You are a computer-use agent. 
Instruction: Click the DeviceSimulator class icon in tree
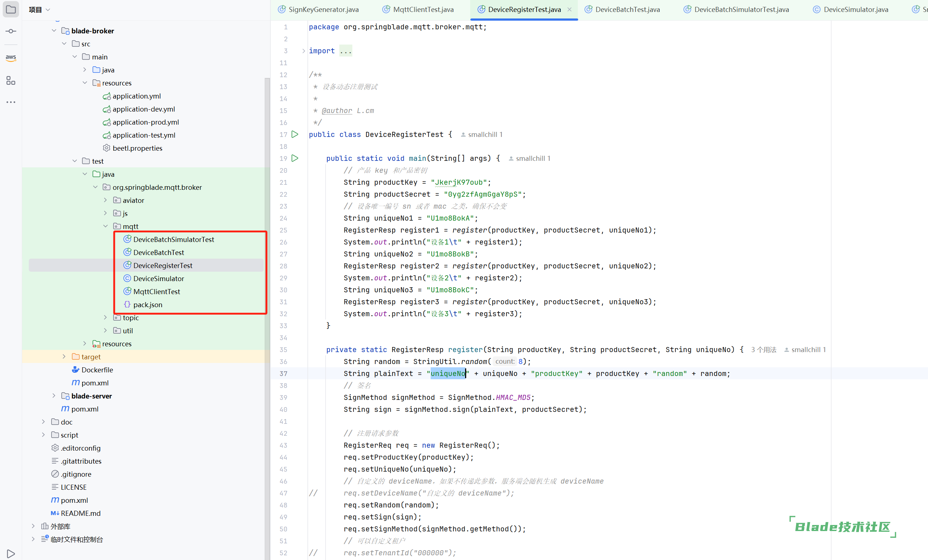pyautogui.click(x=127, y=278)
